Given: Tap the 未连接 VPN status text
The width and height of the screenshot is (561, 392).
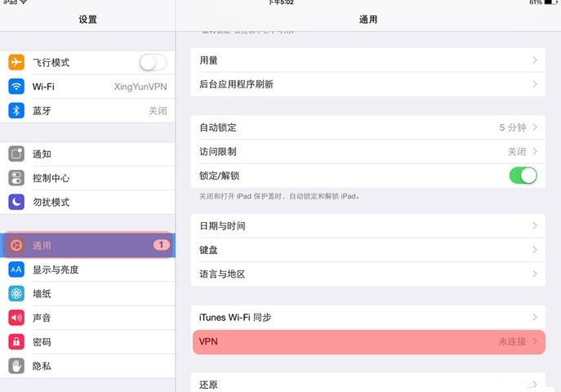Looking at the screenshot, I should 512,341.
